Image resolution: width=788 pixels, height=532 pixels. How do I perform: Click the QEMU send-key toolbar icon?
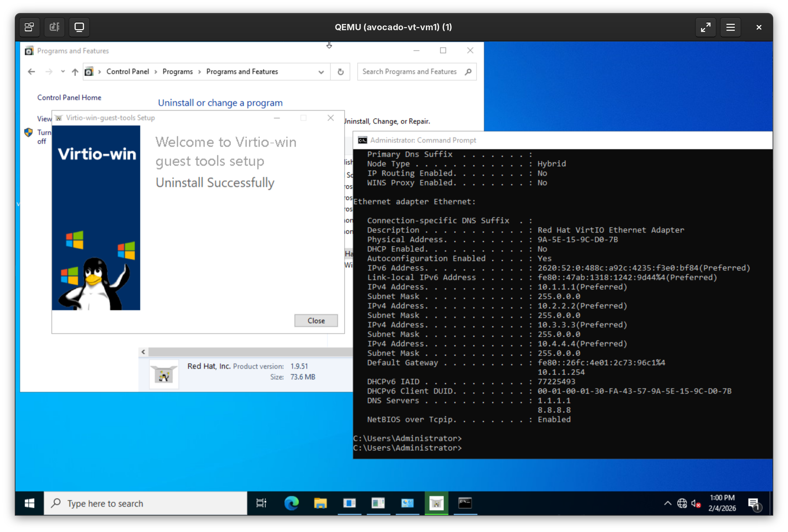coord(54,27)
